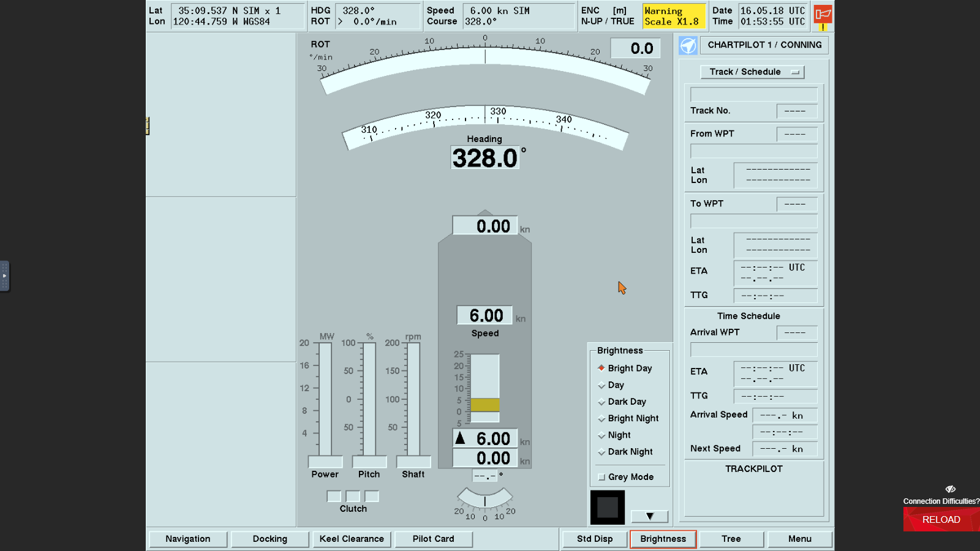Image resolution: width=980 pixels, height=551 pixels.
Task: Select Dark Night brightness mode
Action: click(625, 452)
